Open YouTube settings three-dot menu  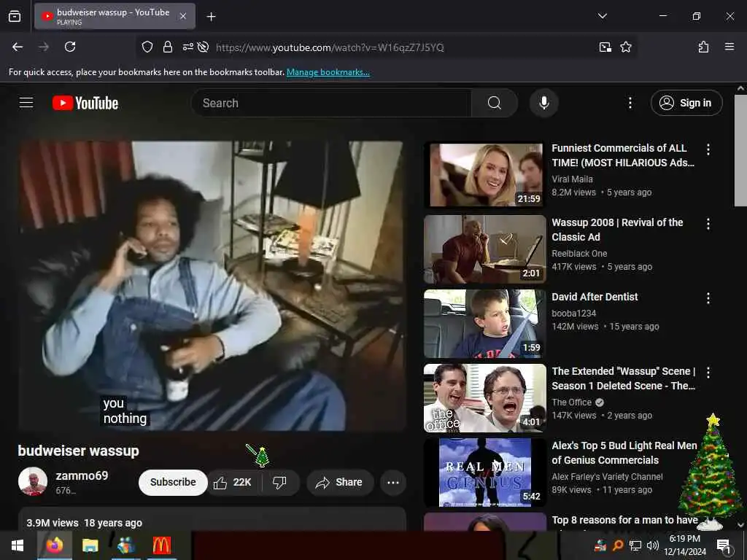point(630,103)
